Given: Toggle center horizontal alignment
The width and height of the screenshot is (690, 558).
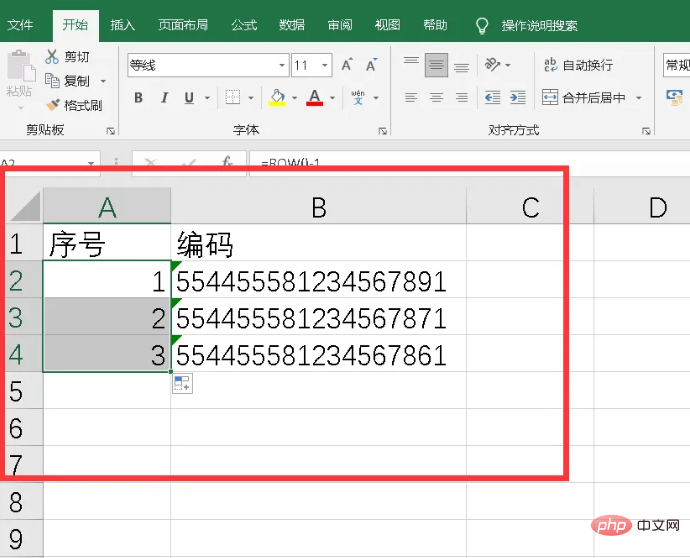Looking at the screenshot, I should [436, 98].
